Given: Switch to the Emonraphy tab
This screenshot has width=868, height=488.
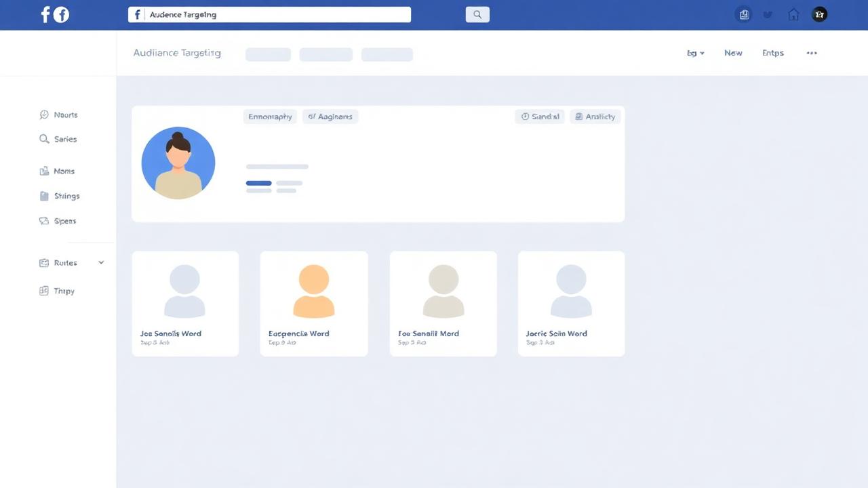Looking at the screenshot, I should (x=270, y=117).
